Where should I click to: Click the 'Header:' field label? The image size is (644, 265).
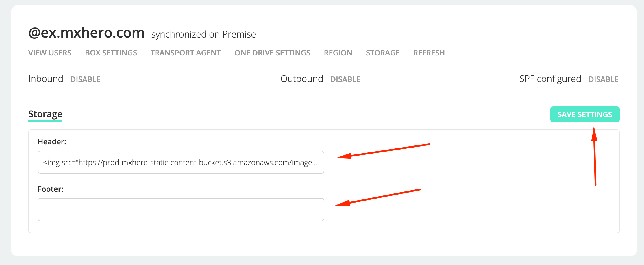52,142
